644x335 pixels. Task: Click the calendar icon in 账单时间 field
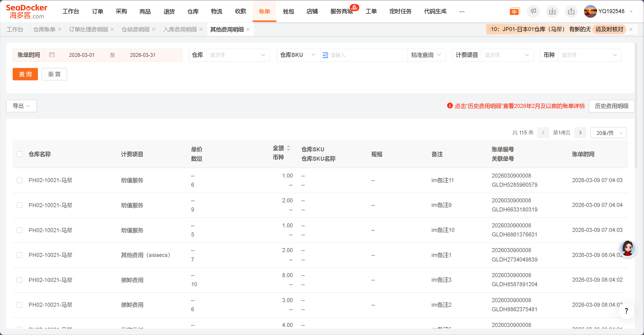point(52,55)
